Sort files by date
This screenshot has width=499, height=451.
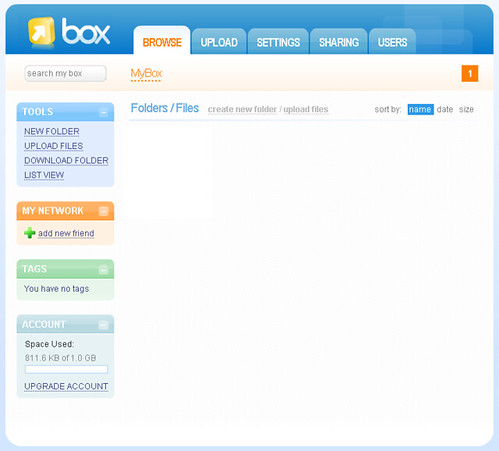coord(445,109)
